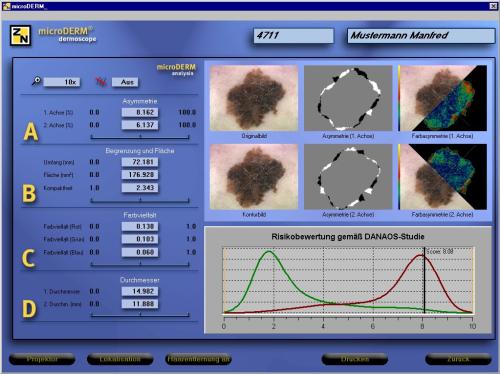Click the red hair-removal icon beside Aus
Image resolution: width=500 pixels, height=374 pixels.
click(x=101, y=82)
